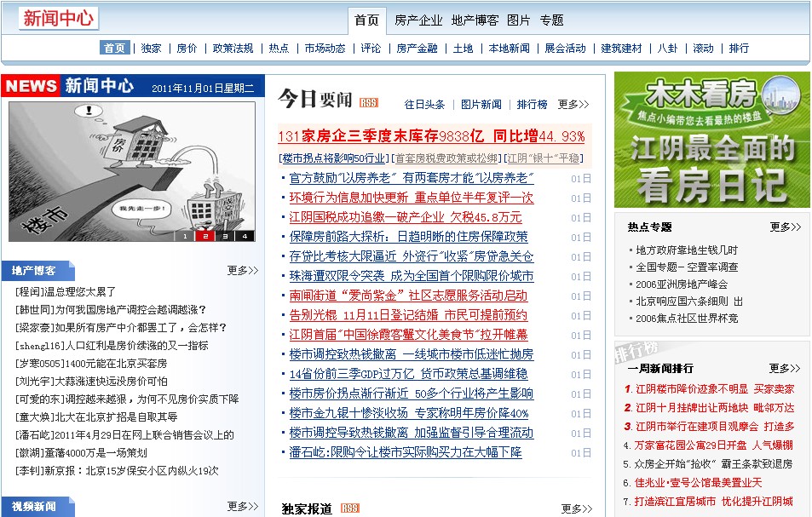Switch to the 房产企业 top tab
812x517 pixels.
click(418, 20)
